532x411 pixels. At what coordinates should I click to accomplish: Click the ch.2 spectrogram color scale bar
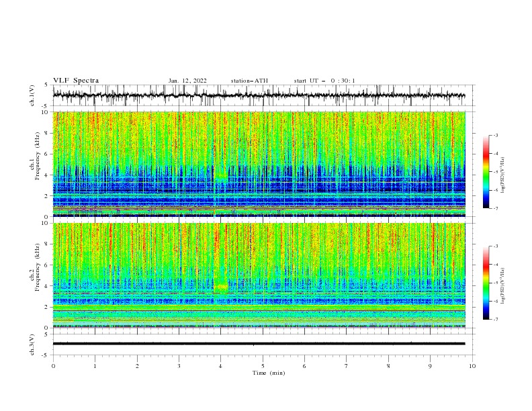(486, 283)
